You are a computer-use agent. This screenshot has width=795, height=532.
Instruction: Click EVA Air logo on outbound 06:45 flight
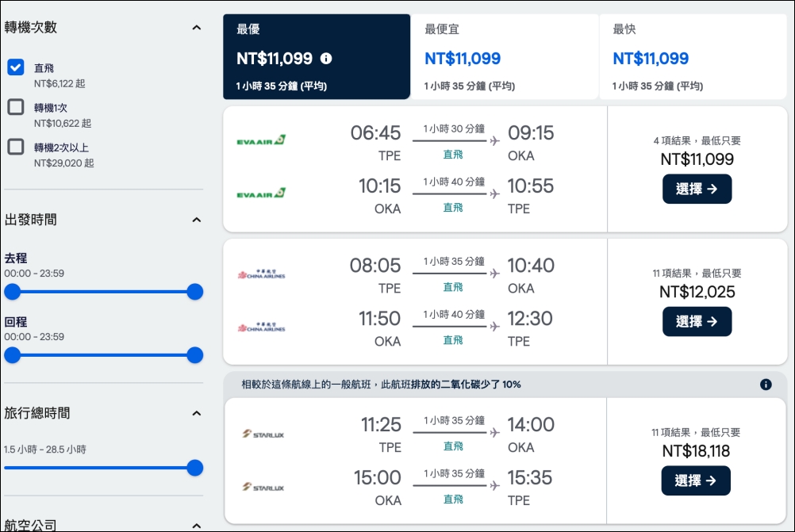pos(261,140)
